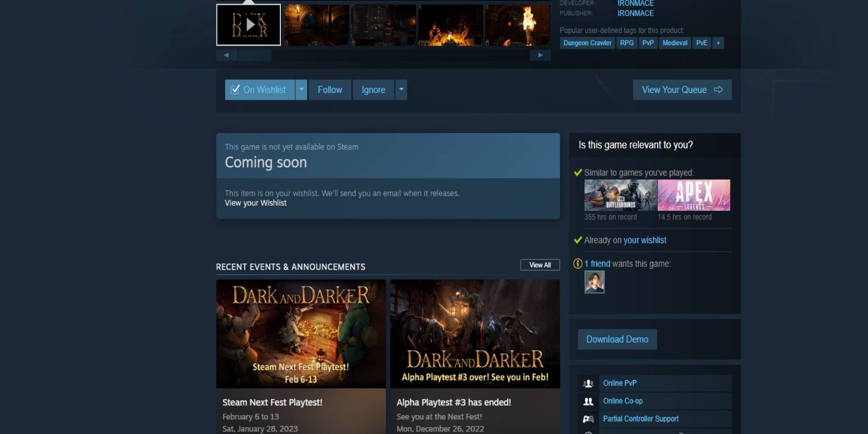The width and height of the screenshot is (868, 434).
Task: Toggle the On Wishlist checkbox button
Action: (260, 90)
